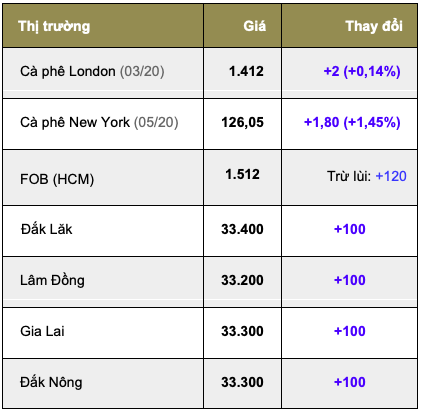The height and width of the screenshot is (412, 421).
Task: Click the New York price 126,05
Action: (x=242, y=122)
